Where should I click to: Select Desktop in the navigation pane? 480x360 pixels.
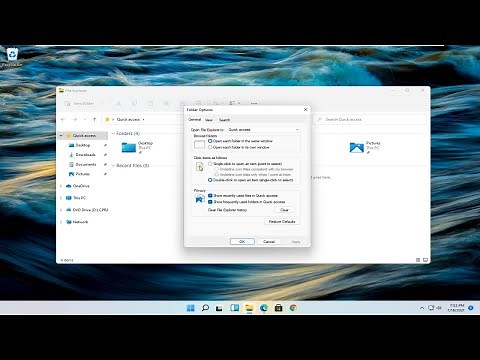click(x=83, y=145)
